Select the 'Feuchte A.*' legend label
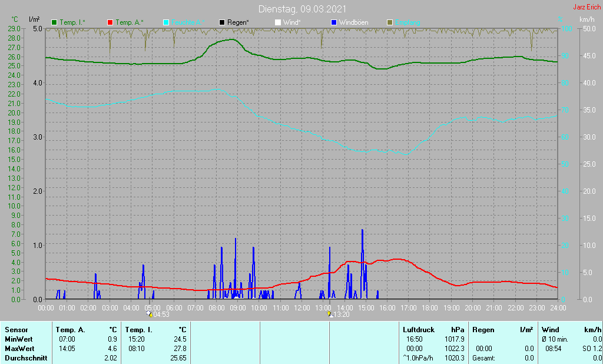603x364 pixels. [x=188, y=23]
